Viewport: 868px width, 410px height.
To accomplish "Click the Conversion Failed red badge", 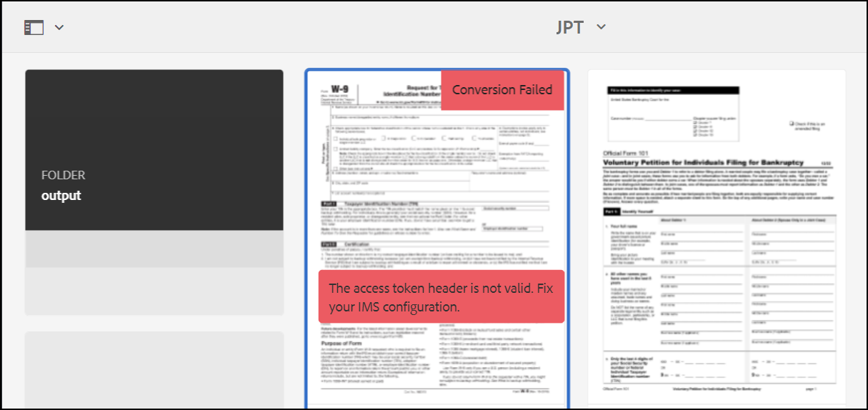I will [502, 90].
